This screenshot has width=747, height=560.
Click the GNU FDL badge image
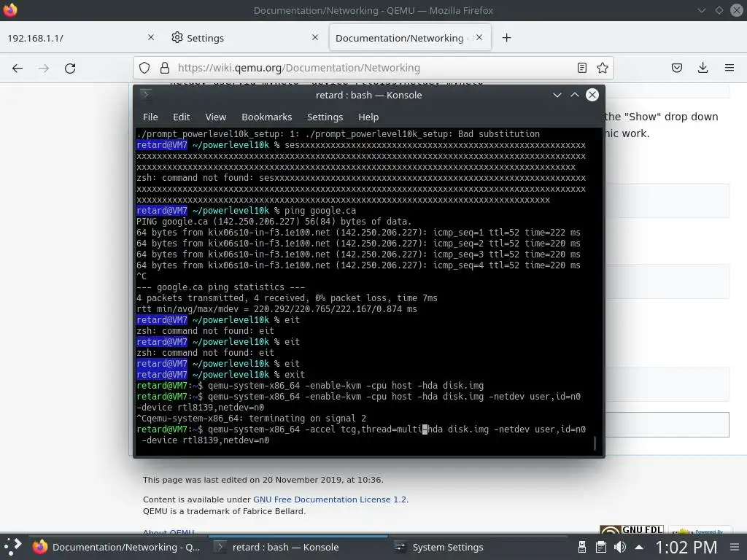[x=631, y=529]
